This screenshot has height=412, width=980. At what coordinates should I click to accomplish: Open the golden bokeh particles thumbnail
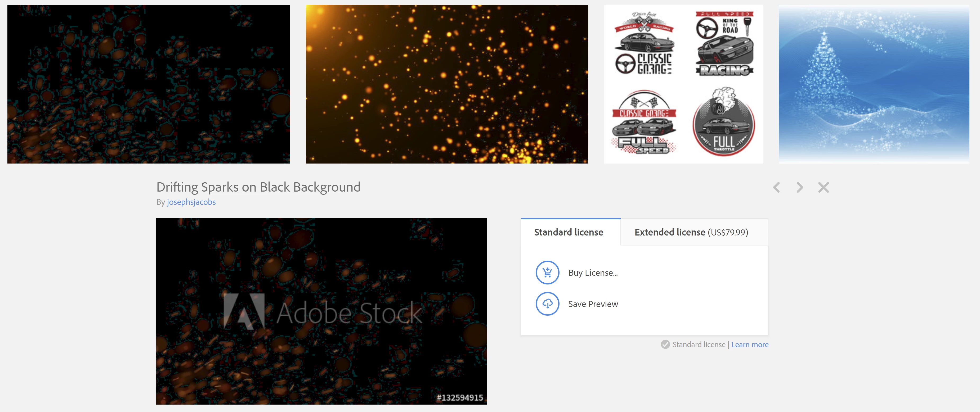(447, 84)
